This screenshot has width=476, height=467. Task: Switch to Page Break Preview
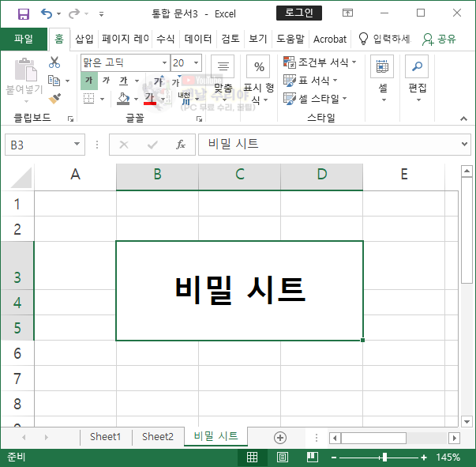pos(313,457)
